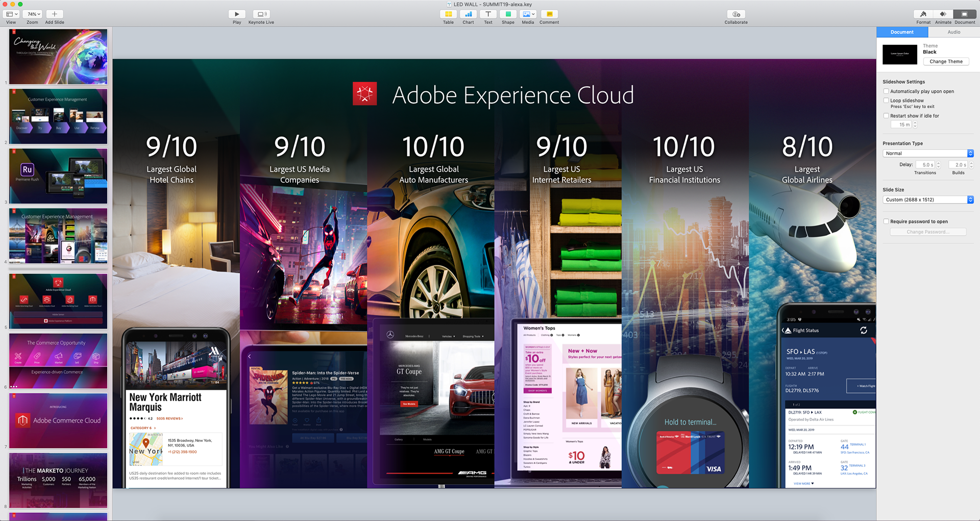Select slide 3 Premiere Rush thumbnail
The width and height of the screenshot is (980, 521).
click(x=58, y=176)
